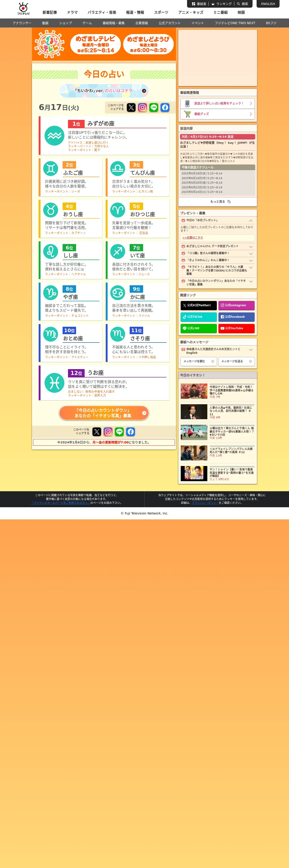289x868 pixels.
Task: Open 報道・情報 menu item
Action: tap(135, 12)
